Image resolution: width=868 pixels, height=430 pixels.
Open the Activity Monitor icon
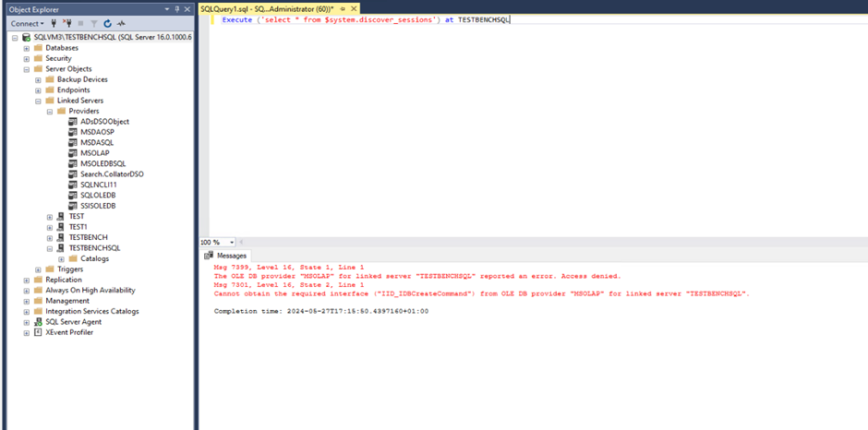pos(121,24)
